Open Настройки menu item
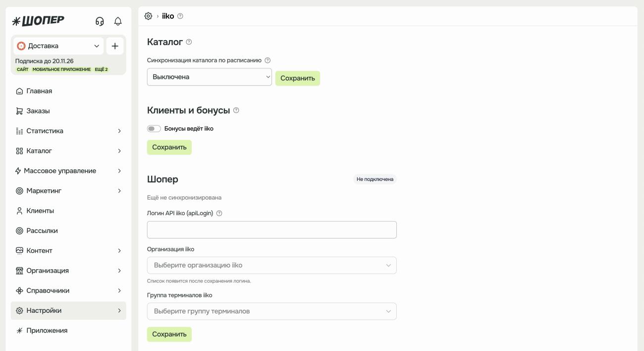 68,310
